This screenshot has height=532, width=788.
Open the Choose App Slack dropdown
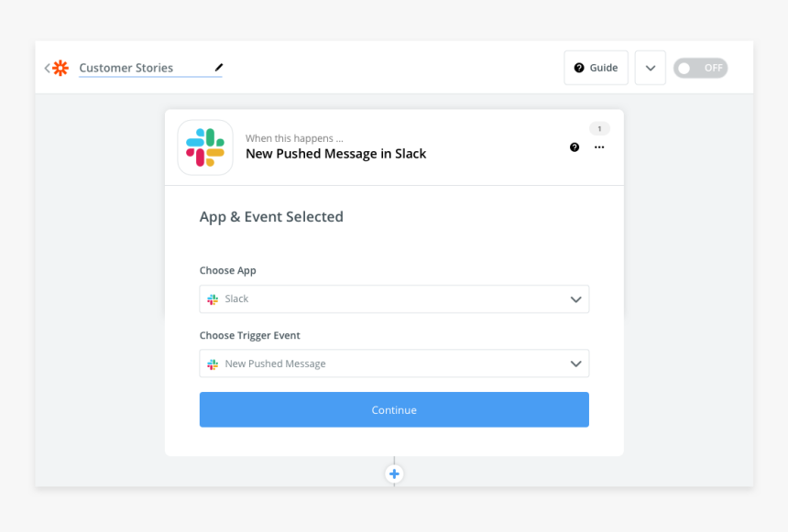pyautogui.click(x=394, y=299)
